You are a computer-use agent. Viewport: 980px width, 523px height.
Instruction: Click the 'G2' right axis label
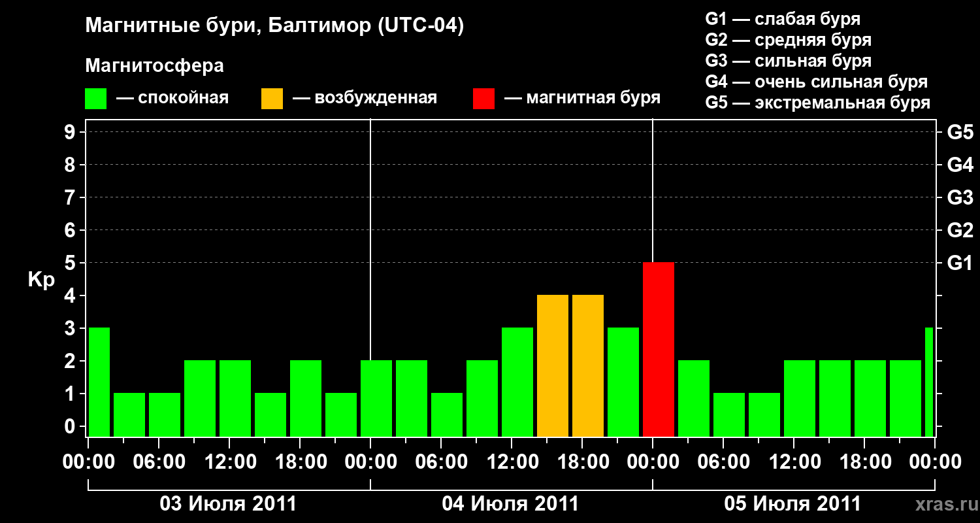coord(960,230)
